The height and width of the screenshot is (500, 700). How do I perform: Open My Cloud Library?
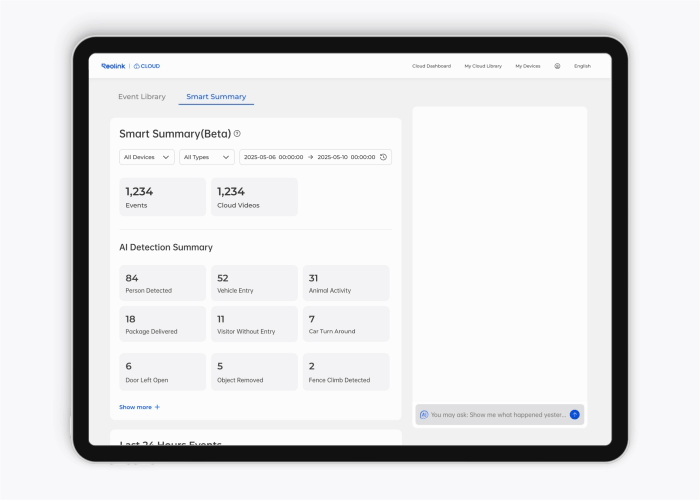pos(483,66)
